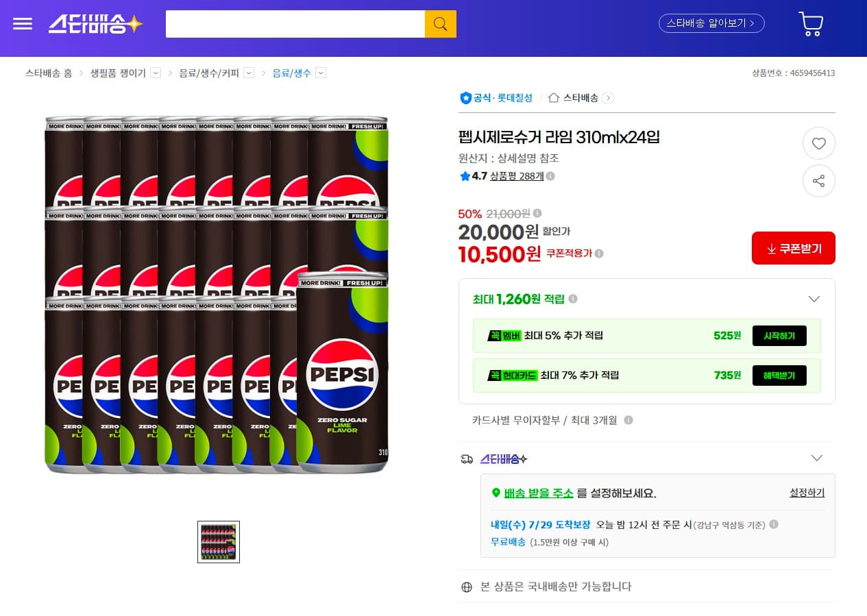Click 시작하기 for 멤버 적립
Viewport: 867px width, 616px height.
click(779, 336)
